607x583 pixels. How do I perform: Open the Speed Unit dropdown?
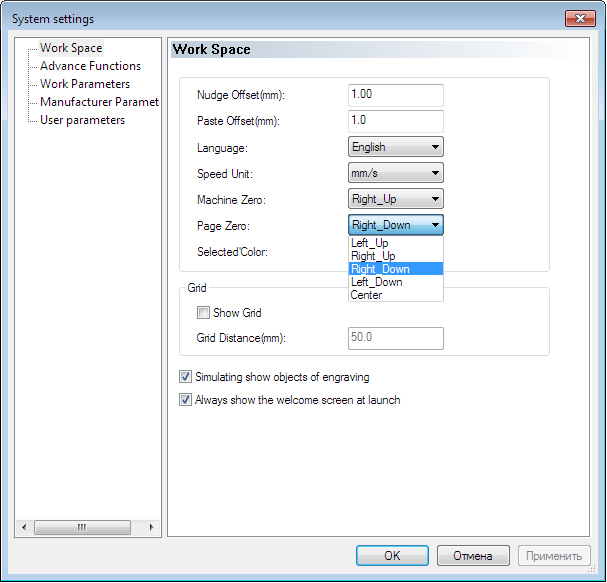[x=396, y=173]
